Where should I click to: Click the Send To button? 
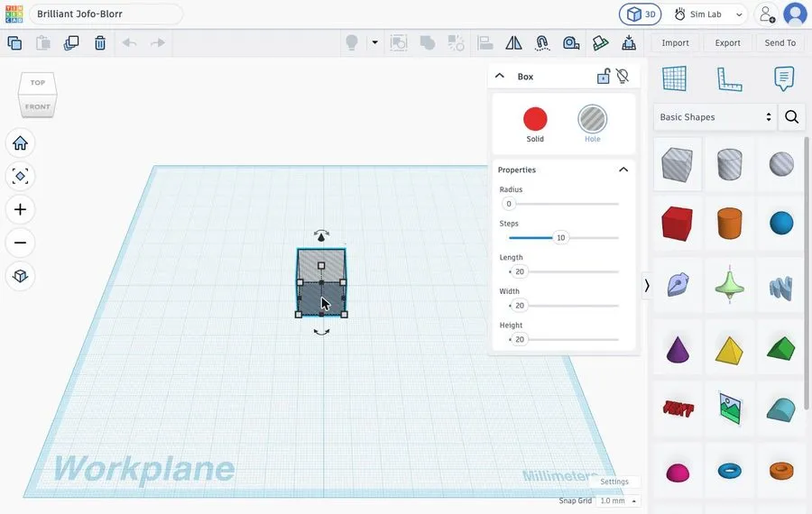780,43
